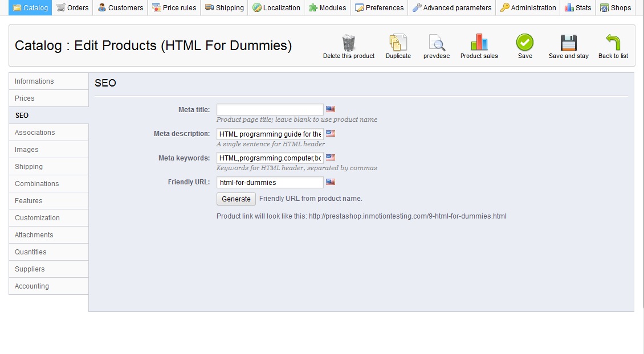Switch to the Images tab

48,150
